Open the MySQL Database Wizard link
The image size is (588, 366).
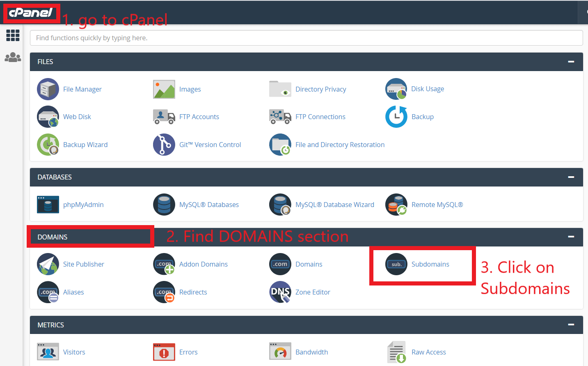tap(335, 205)
